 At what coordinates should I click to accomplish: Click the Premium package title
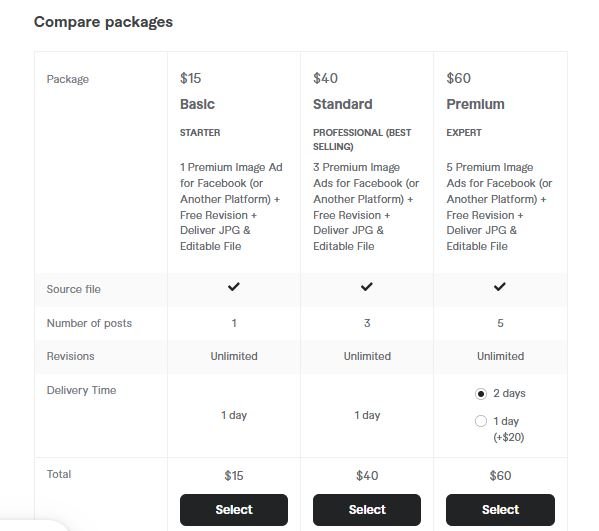pyautogui.click(x=475, y=104)
